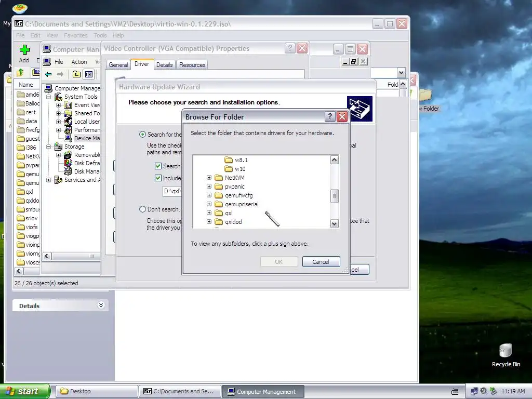Click the help icon in Video Controller Properties
The height and width of the screenshot is (399, 532).
pyautogui.click(x=290, y=48)
